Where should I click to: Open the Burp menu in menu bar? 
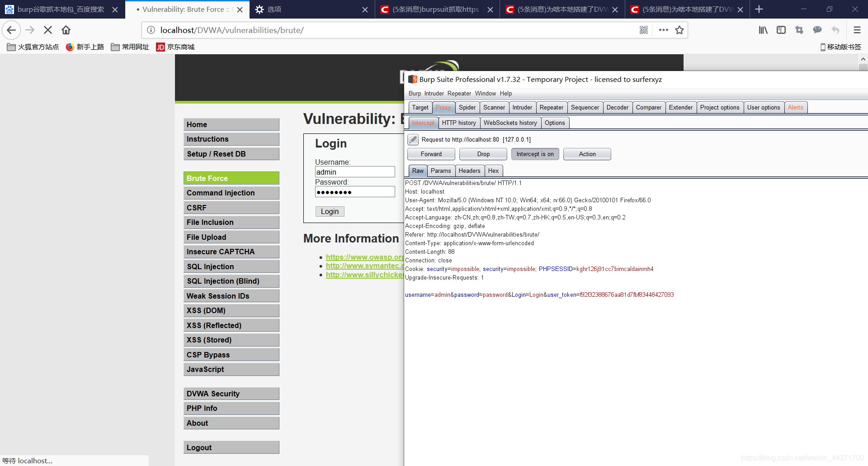[x=415, y=94]
